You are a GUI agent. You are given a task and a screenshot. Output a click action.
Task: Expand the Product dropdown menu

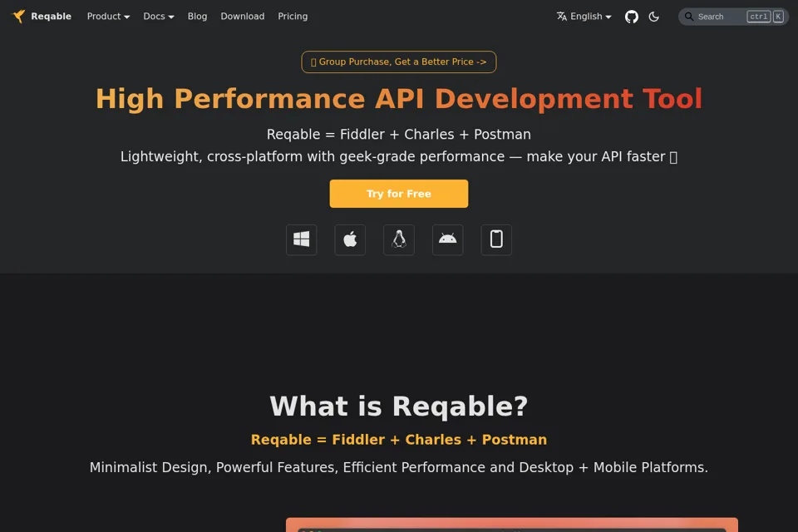108,17
